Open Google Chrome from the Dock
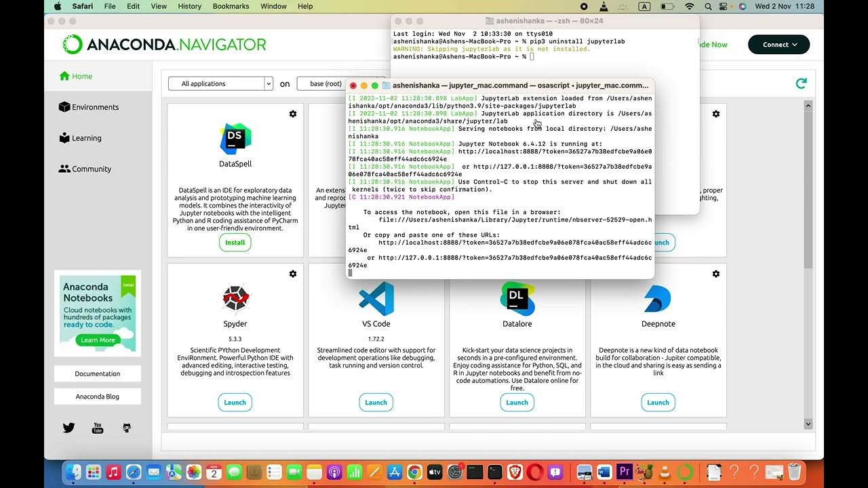This screenshot has width=868, height=488. pos(415,472)
